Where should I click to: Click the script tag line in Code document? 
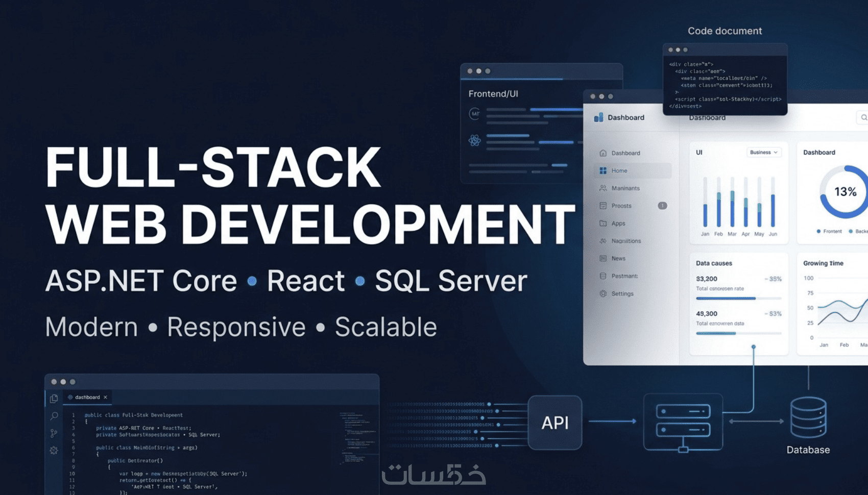(728, 100)
